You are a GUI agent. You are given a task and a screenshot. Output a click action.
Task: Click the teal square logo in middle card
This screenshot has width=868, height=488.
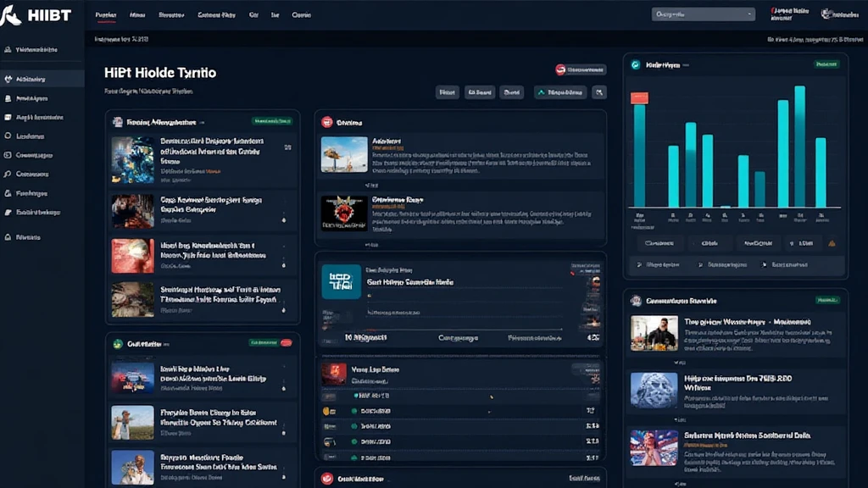341,281
